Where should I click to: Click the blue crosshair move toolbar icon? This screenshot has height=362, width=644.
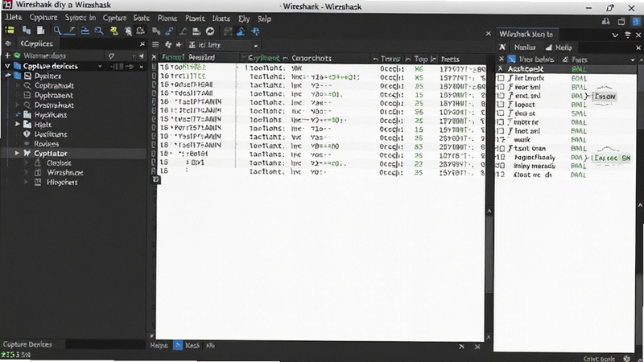pyautogui.click(x=255, y=31)
